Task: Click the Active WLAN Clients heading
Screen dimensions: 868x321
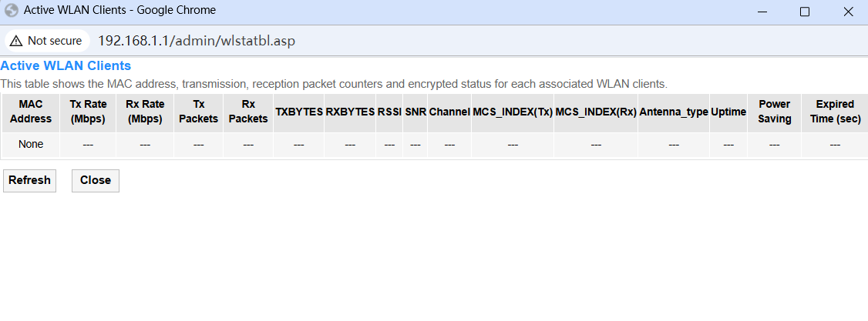Action: [66, 65]
